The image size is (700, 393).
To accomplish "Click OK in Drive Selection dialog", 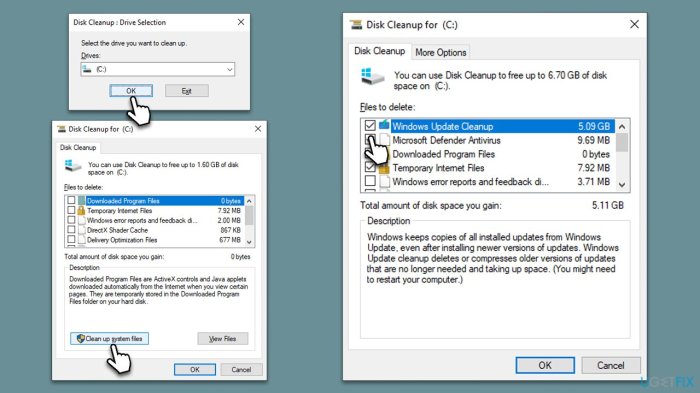I will [131, 91].
